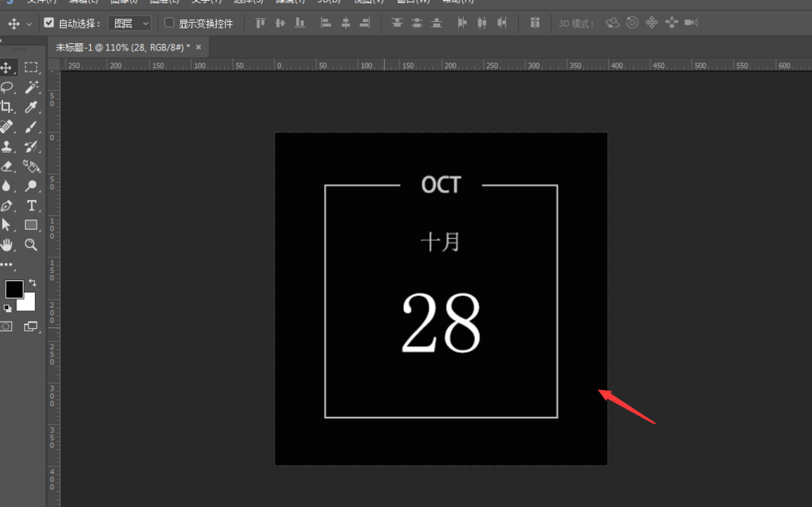Open the 图层 auto-select dropdown
Screen dimensions: 812x507
click(130, 23)
